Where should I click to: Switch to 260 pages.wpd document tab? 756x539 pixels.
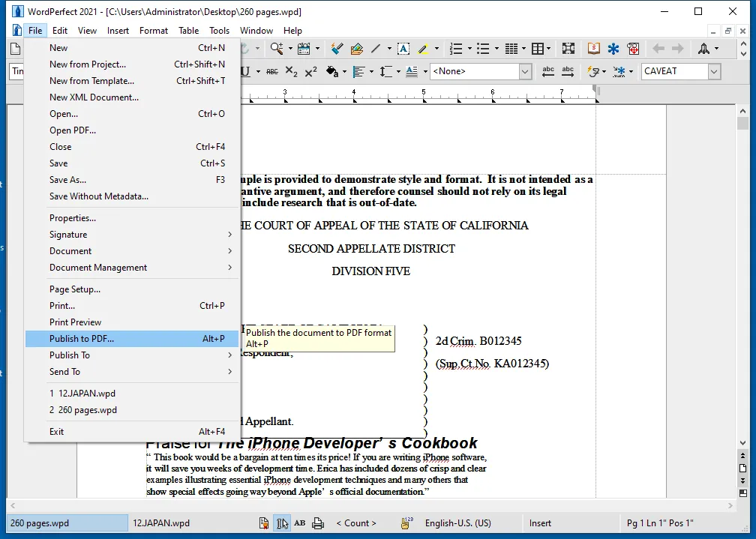point(67,523)
